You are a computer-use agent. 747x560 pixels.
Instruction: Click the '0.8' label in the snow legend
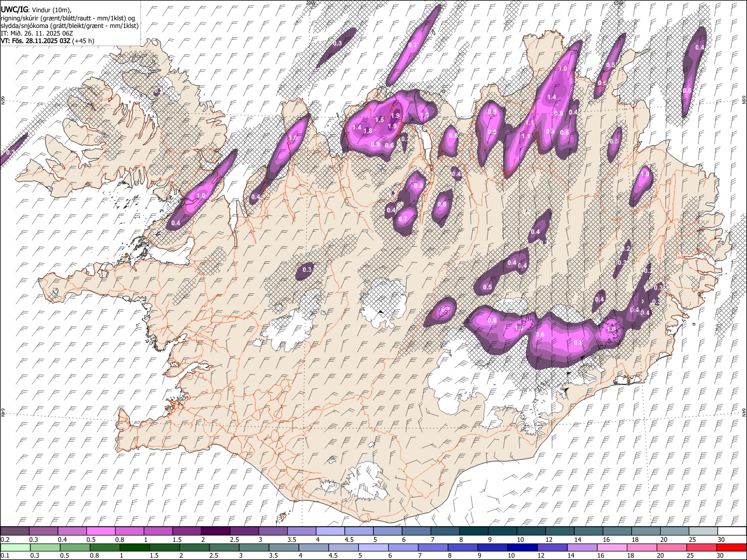click(120, 540)
